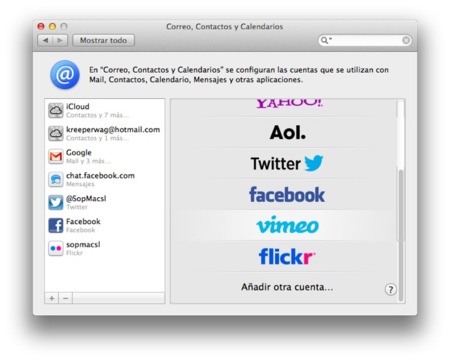The width and height of the screenshot is (450, 361).
Task: Click the magnifier icon in search field
Action: pyautogui.click(x=324, y=40)
